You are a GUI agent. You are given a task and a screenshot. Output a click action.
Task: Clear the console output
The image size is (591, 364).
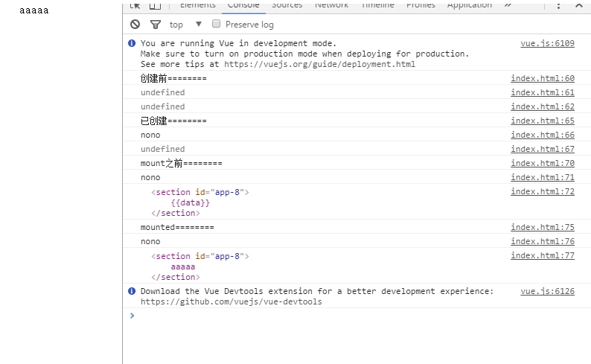click(x=135, y=25)
